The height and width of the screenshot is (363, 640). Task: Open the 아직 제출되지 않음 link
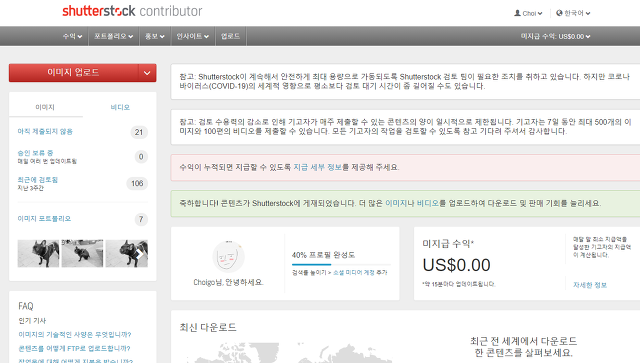click(x=45, y=131)
